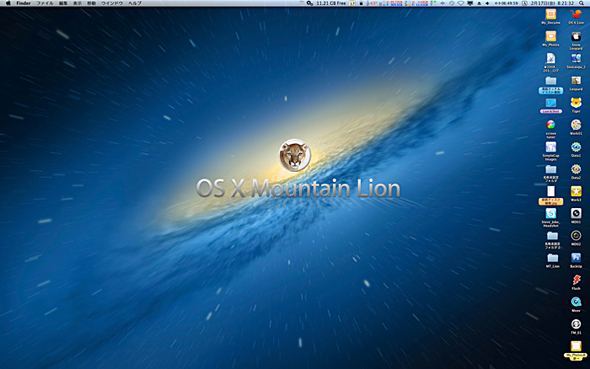The width and height of the screenshot is (590, 369).
Task: Open the ヘルプ menu
Action: point(135,3)
